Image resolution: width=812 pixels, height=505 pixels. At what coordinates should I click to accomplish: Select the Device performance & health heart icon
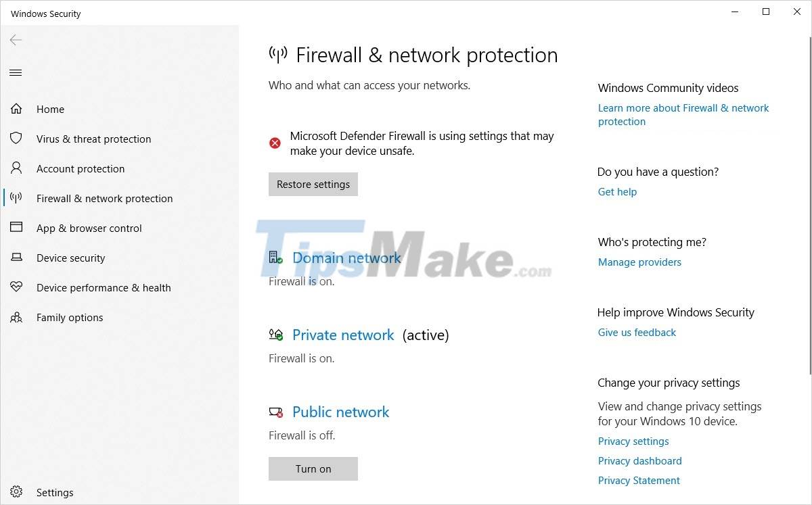tap(17, 287)
